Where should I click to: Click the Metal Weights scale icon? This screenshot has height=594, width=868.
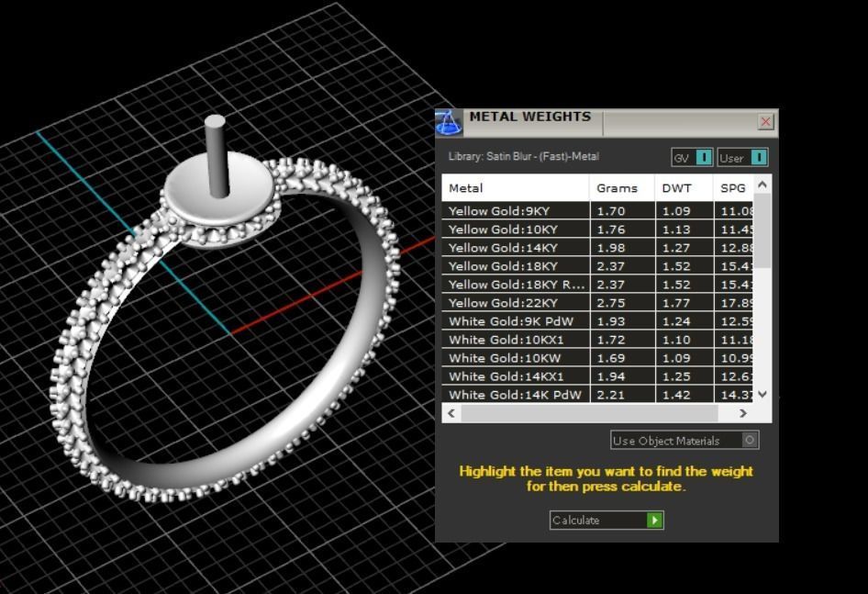(449, 122)
